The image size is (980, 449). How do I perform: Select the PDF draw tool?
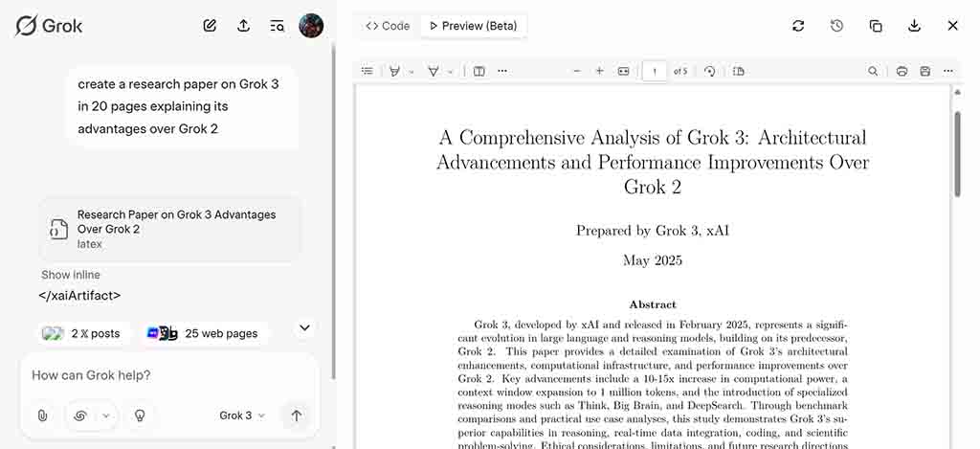coord(433,71)
